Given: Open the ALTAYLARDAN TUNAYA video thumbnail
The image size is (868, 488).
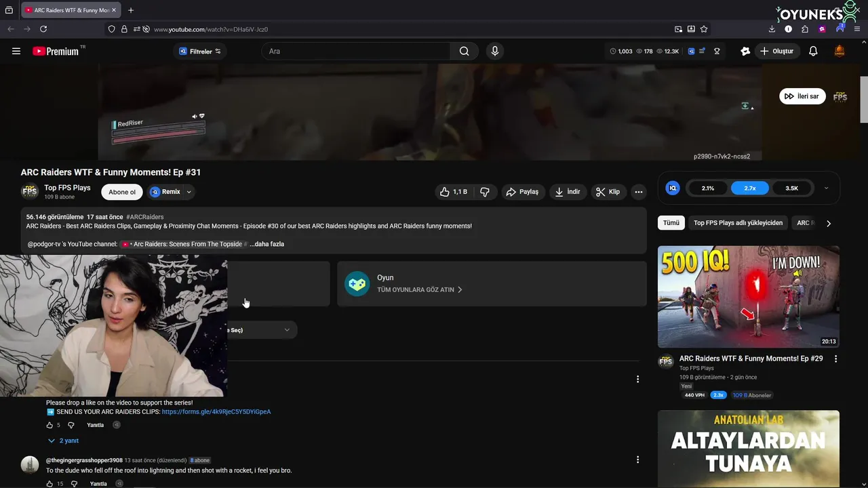Looking at the screenshot, I should coord(749,449).
